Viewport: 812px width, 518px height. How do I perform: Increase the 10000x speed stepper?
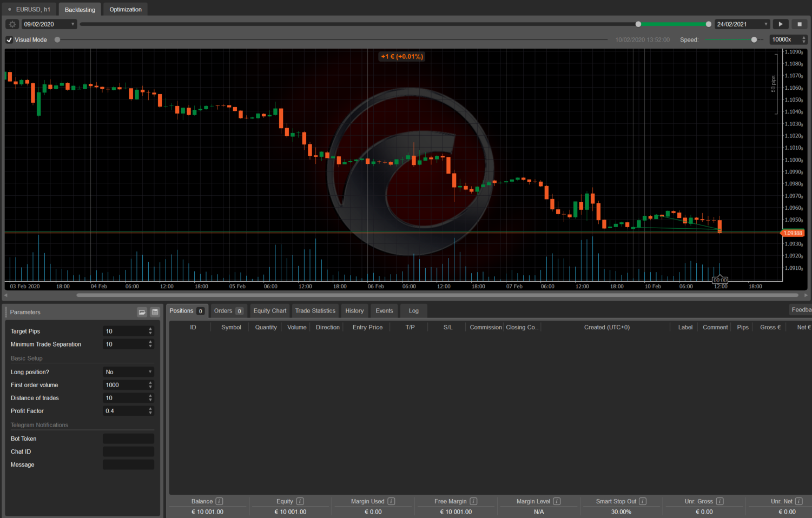(804, 37)
